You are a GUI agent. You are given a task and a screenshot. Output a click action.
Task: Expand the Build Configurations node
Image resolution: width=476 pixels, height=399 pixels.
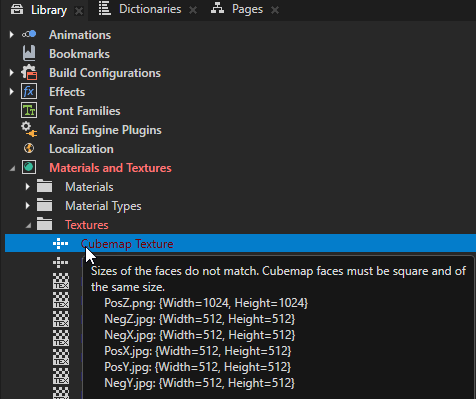[12, 73]
